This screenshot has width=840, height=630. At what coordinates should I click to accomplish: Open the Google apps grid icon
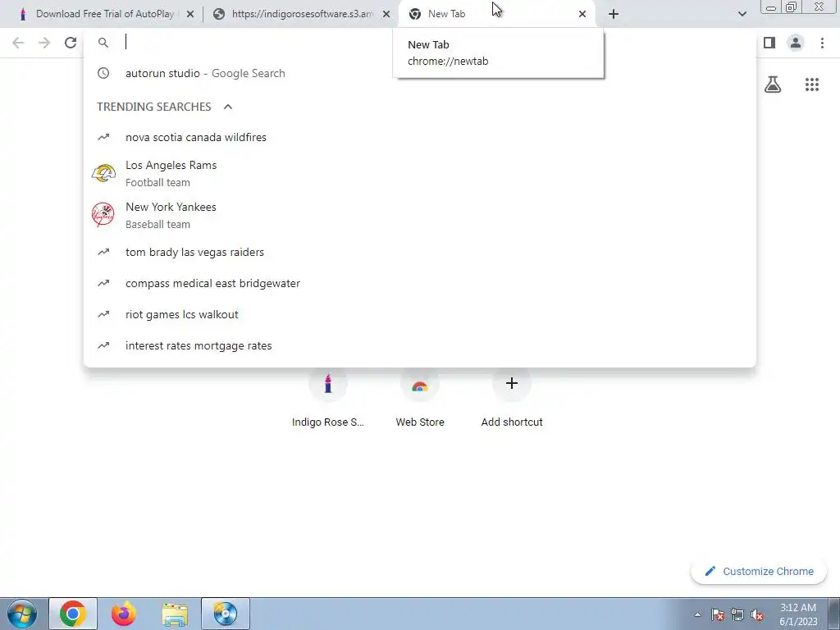pos(811,84)
